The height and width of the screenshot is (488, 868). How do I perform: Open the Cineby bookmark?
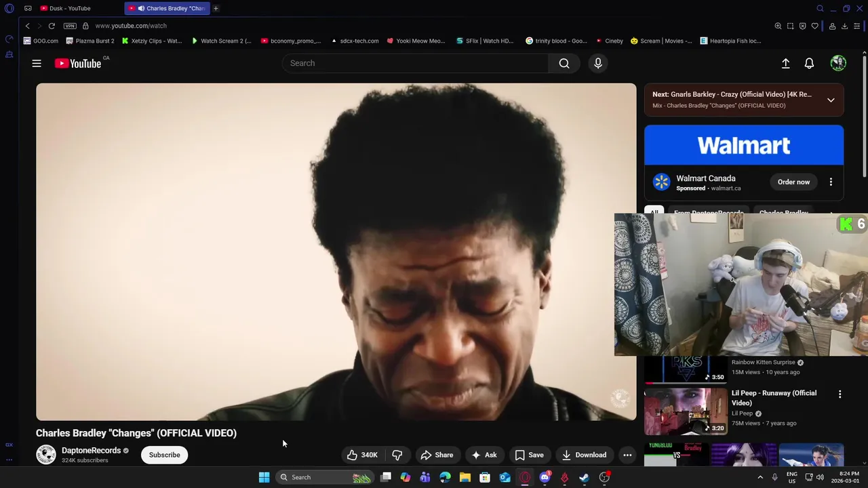(x=609, y=41)
